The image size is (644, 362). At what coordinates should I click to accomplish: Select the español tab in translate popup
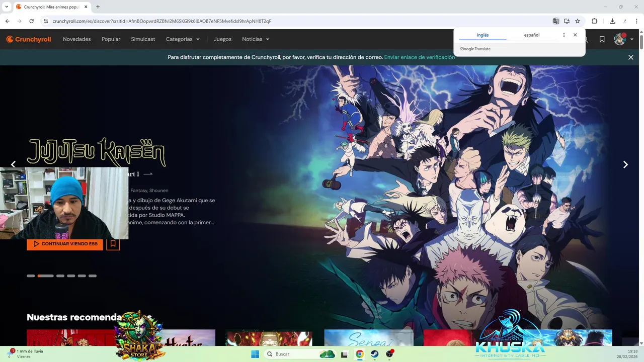click(x=531, y=35)
